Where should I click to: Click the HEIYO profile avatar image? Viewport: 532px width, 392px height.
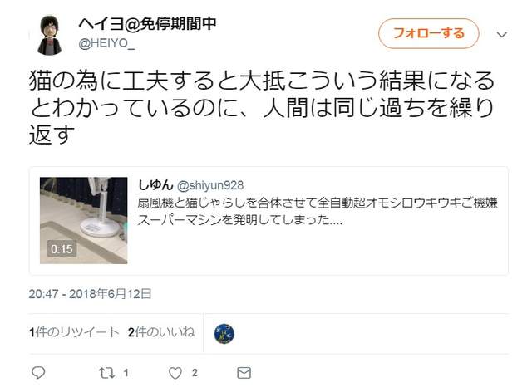(x=50, y=35)
